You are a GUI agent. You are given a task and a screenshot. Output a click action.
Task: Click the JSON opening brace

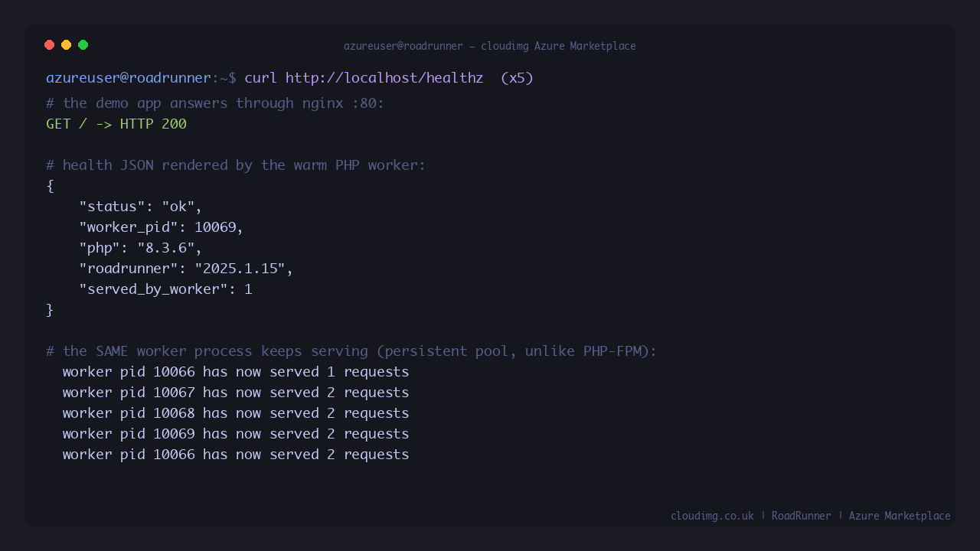[x=51, y=186]
